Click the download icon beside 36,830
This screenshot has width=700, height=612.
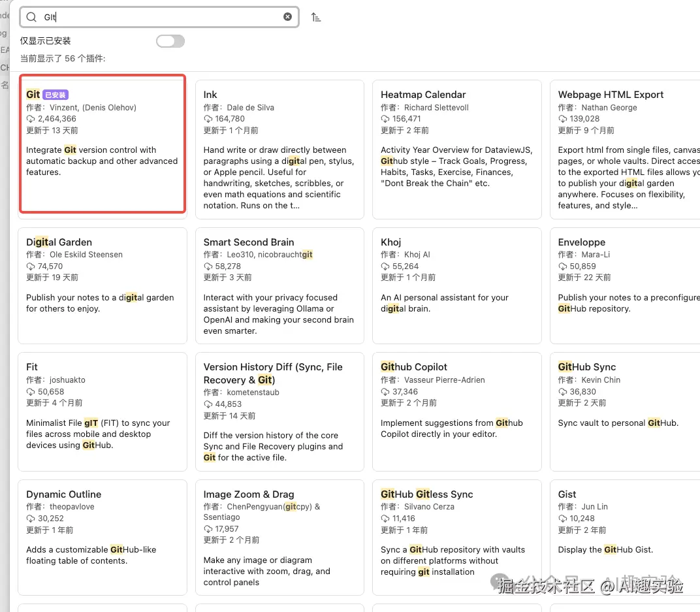(562, 392)
